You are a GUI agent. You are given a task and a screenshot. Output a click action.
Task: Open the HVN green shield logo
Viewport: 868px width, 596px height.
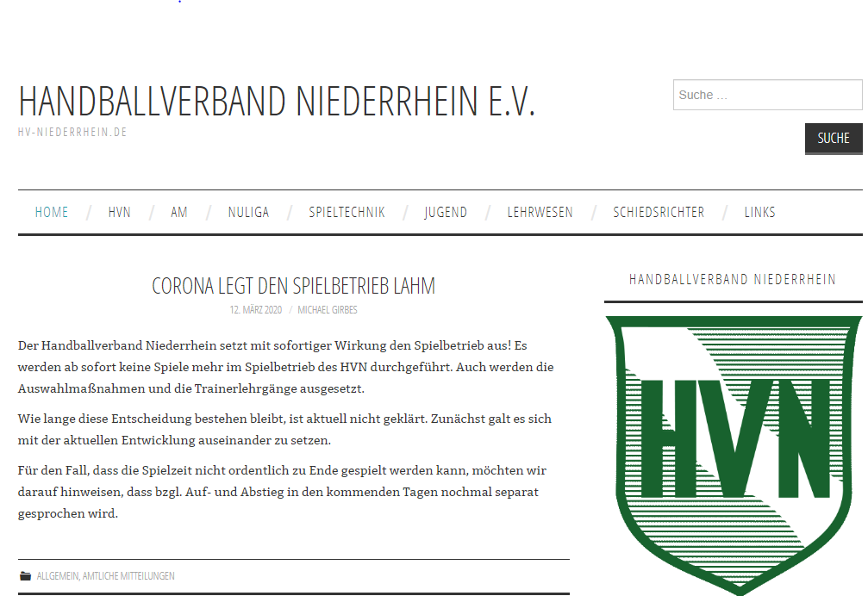pos(734,456)
